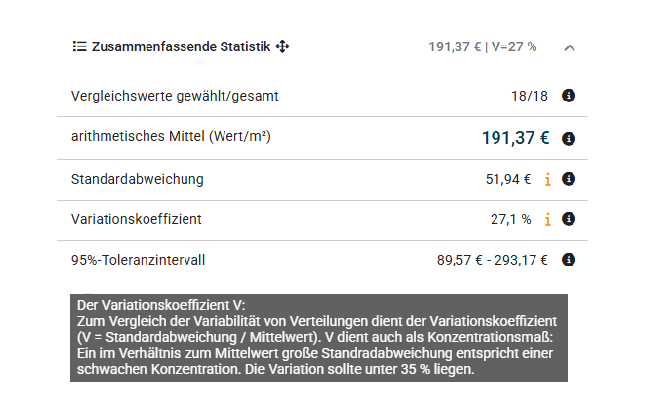668x418 pixels.
Task: Click orange info mark next to Variationskoeffizient value
Action: [547, 219]
